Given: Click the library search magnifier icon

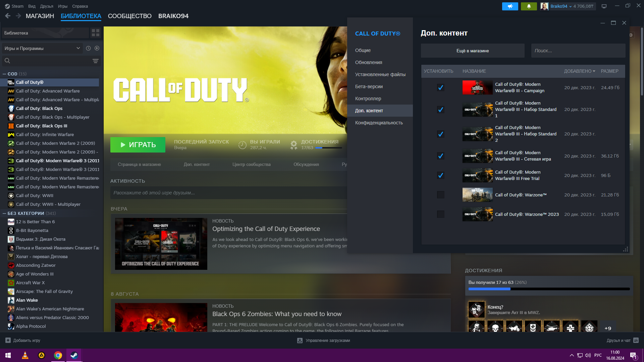Looking at the screenshot, I should (7, 61).
